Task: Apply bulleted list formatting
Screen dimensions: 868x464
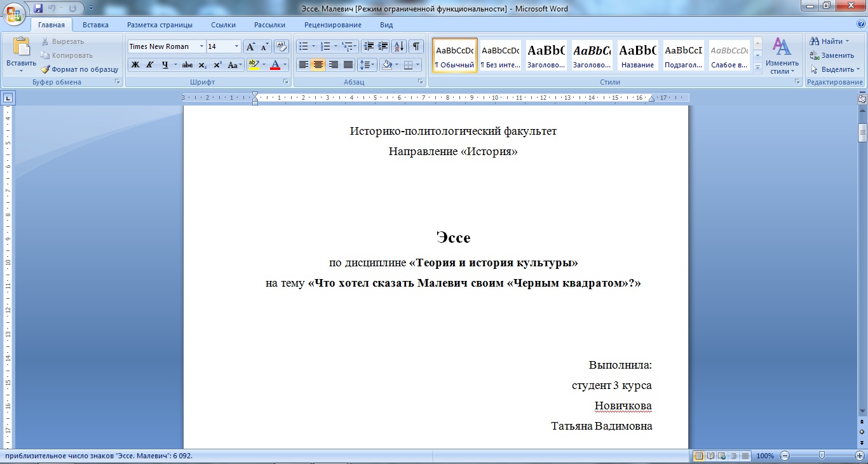Action: [304, 46]
